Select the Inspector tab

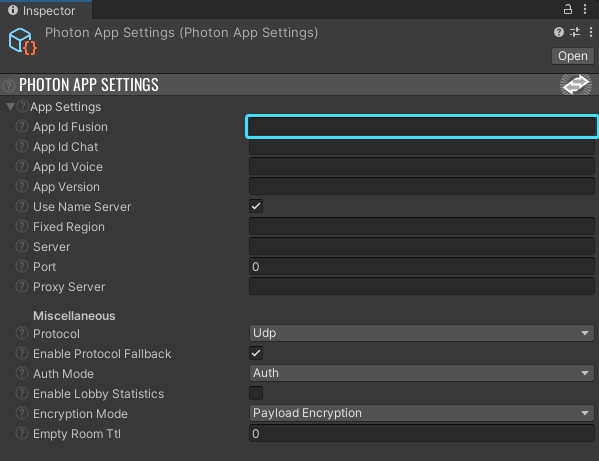tap(46, 10)
